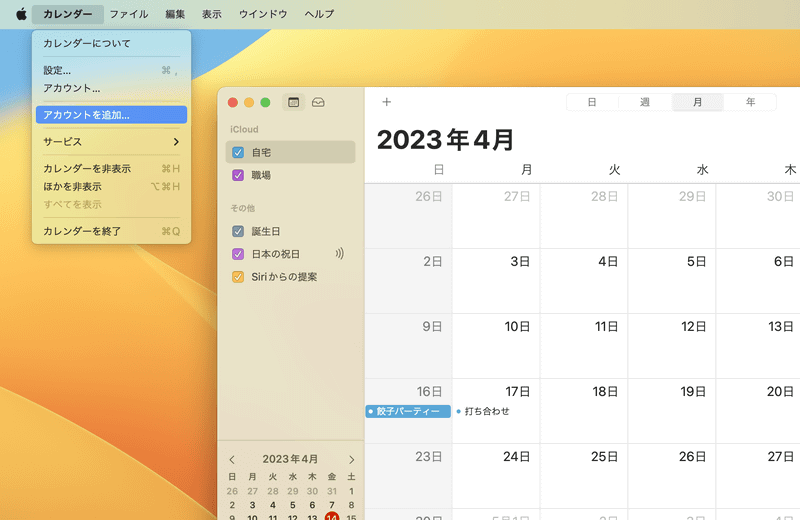Click the その他 section header in sidebar
Image resolution: width=800 pixels, height=520 pixels.
pyautogui.click(x=242, y=208)
